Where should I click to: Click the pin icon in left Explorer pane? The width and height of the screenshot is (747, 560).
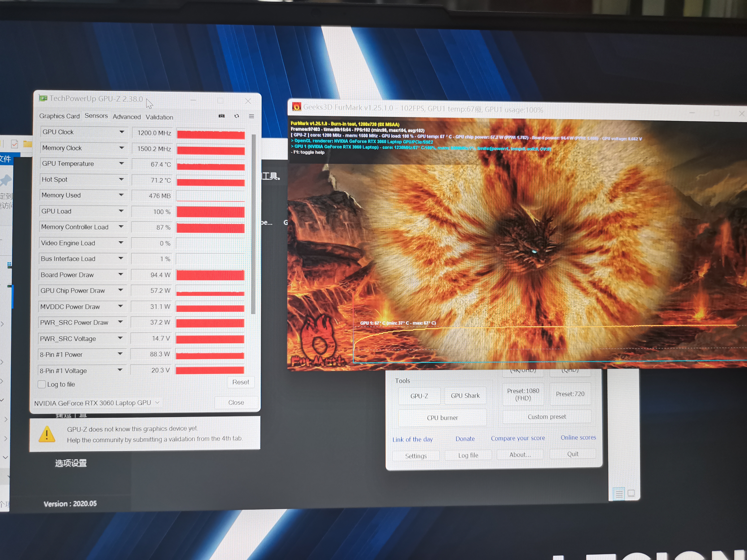point(6,180)
